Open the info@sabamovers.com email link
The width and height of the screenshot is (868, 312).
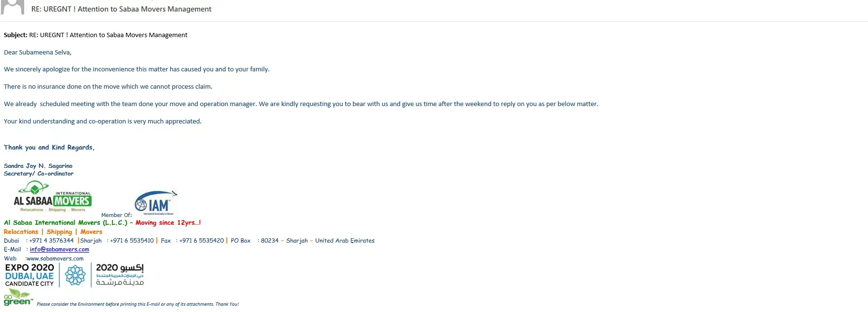(x=59, y=249)
